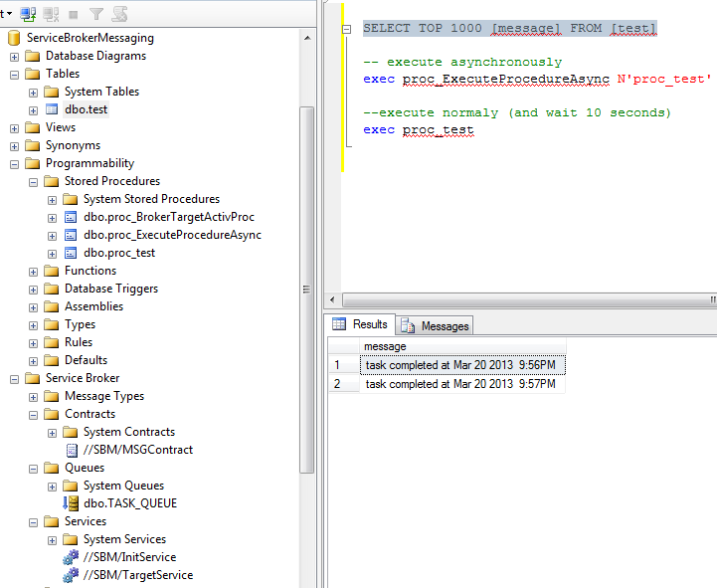Select dbo.proc_ExecuteProcedureAsync in the tree
Viewport: 717px width, 588px height.
pyautogui.click(x=172, y=235)
